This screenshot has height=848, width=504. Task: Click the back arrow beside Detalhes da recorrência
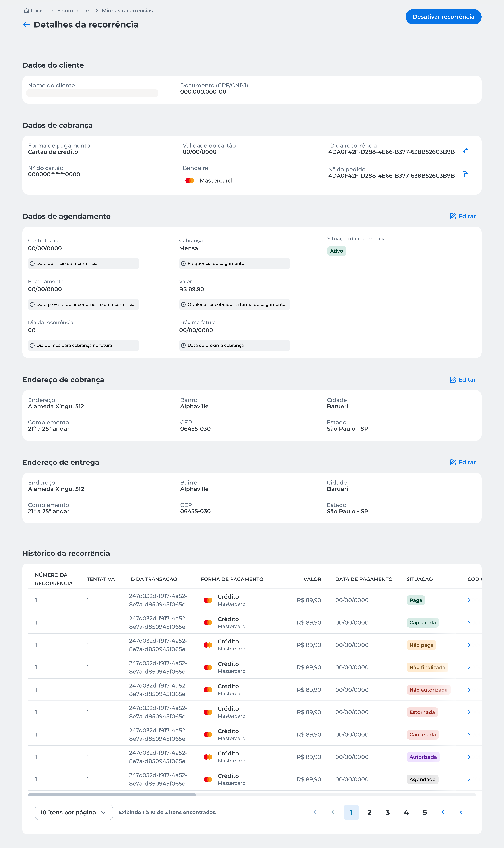[x=26, y=24]
